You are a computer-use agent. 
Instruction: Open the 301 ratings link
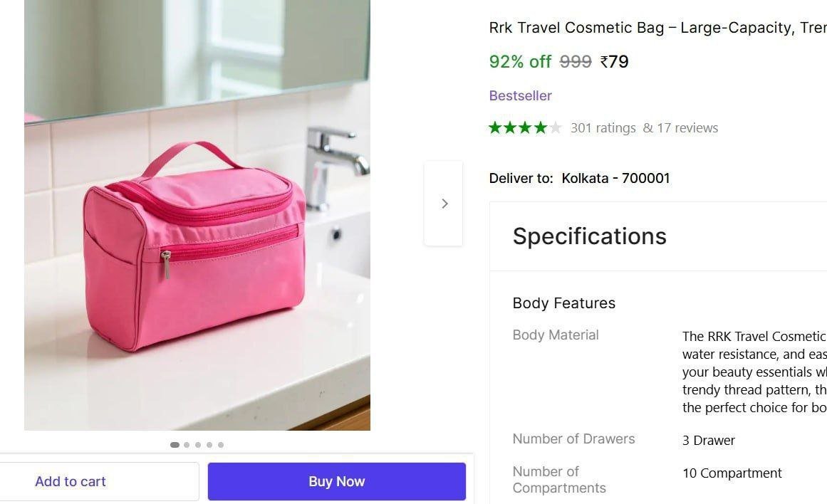pos(603,128)
